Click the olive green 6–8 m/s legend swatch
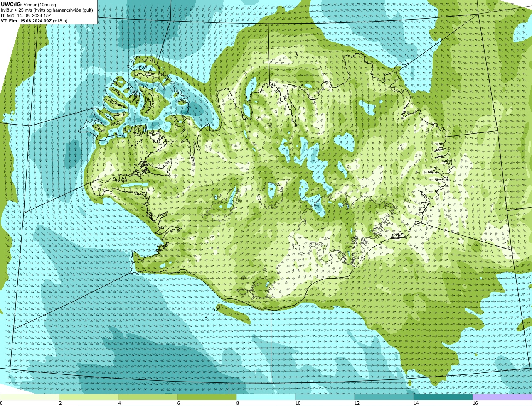 click(x=207, y=397)
